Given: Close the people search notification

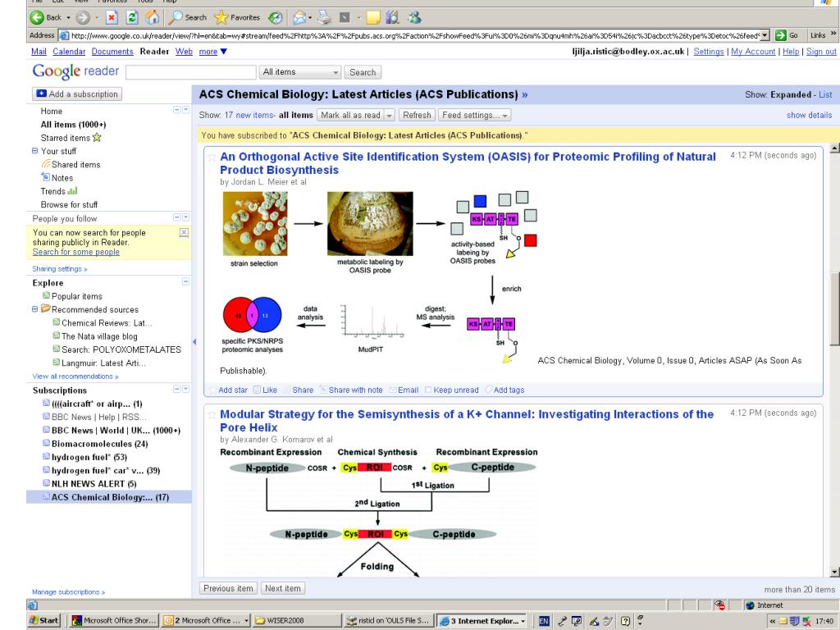Looking at the screenshot, I should point(184,232).
